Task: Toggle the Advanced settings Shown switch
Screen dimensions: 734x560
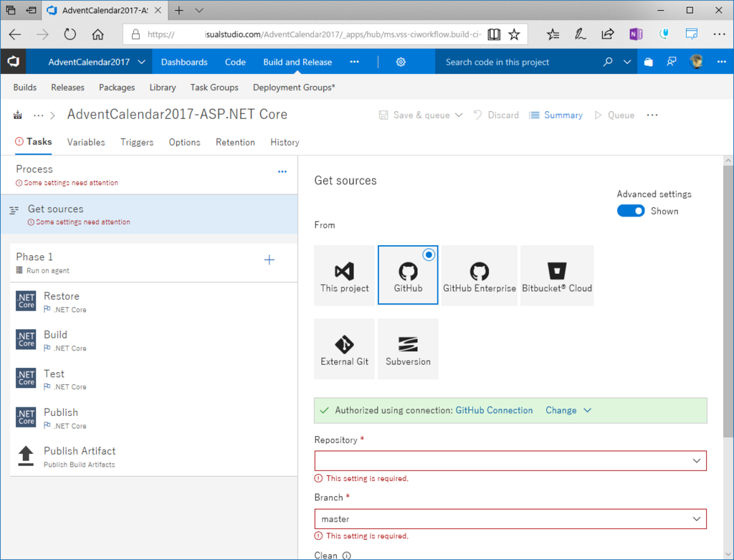Action: [631, 211]
